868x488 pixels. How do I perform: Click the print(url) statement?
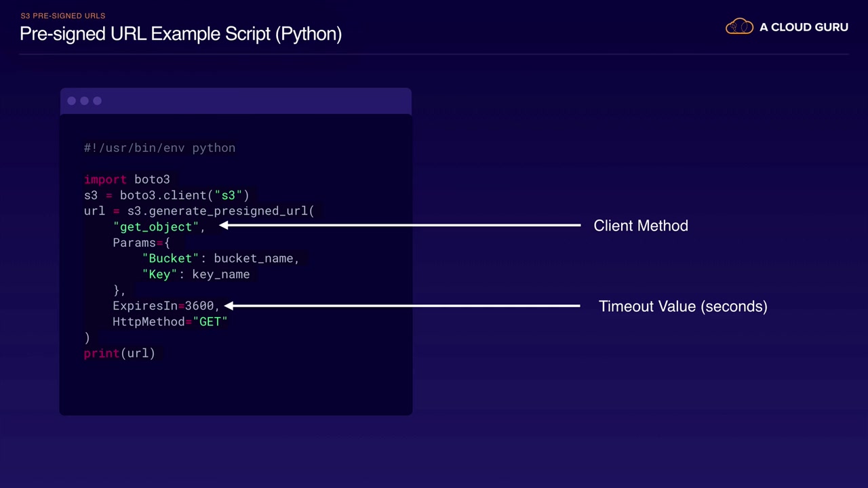119,353
